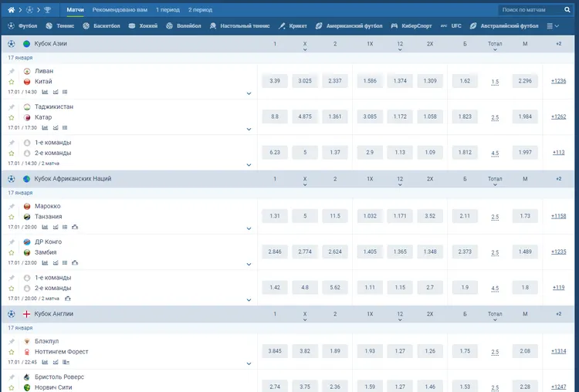Viewport: 579px width, 392px height.
Task: Select Футбол sport category
Action: tap(22, 25)
